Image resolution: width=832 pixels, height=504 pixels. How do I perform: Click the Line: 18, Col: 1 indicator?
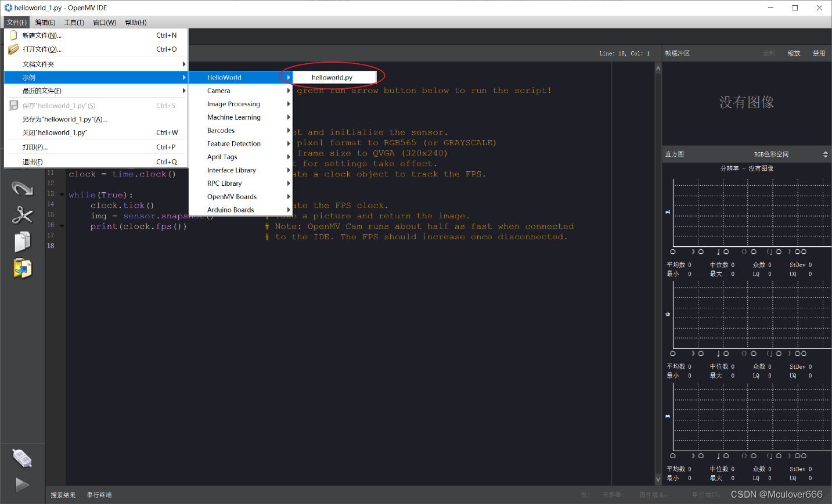point(624,53)
